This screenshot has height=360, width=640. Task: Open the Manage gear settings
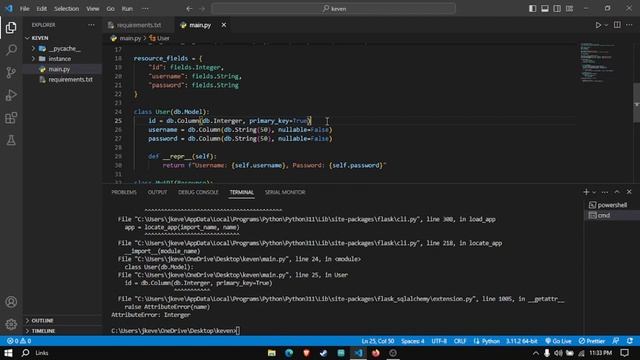pyautogui.click(x=11, y=324)
